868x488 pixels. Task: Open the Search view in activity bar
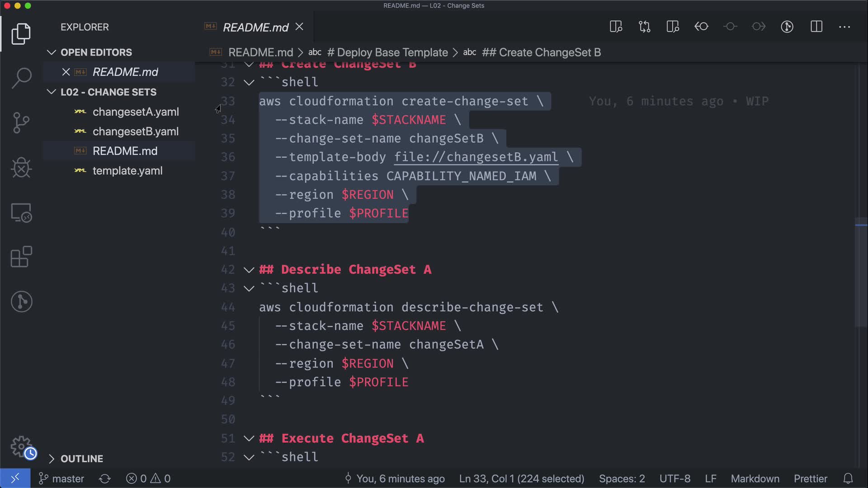coord(21,78)
